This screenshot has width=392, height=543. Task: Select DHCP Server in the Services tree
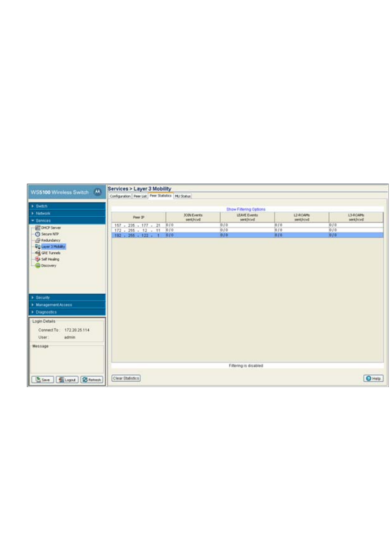tap(51, 228)
